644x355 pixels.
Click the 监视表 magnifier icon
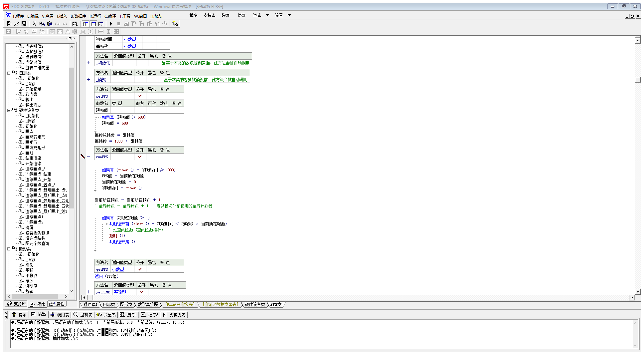(x=76, y=314)
